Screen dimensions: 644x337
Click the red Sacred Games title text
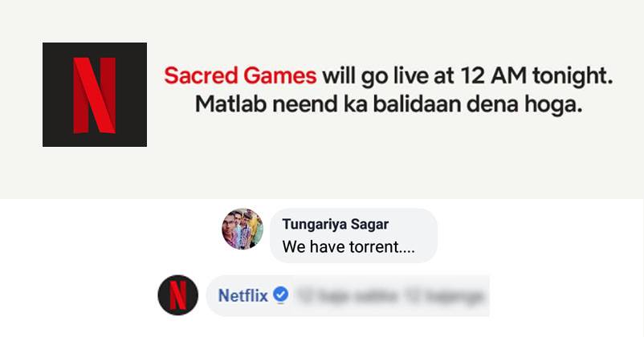pos(240,76)
